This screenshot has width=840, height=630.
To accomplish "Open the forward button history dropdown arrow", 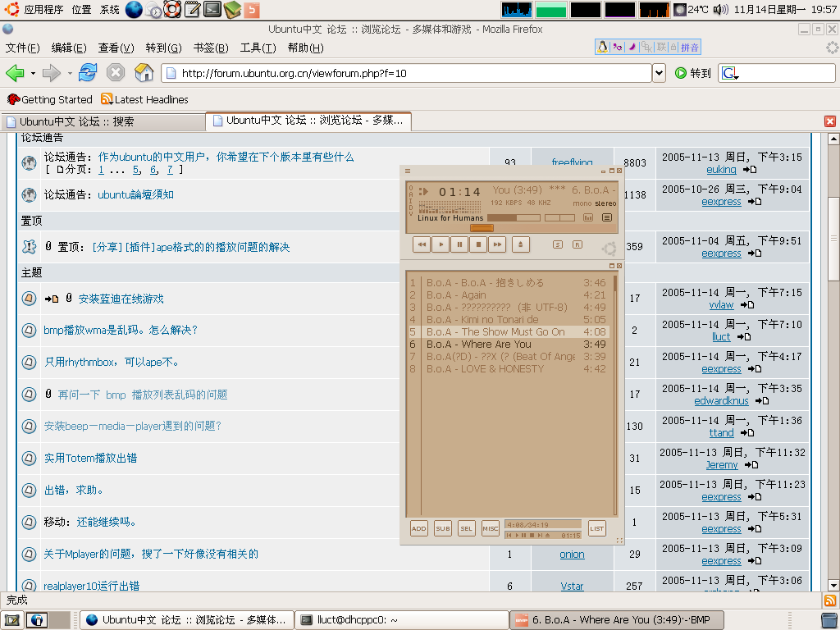I will click(69, 73).
